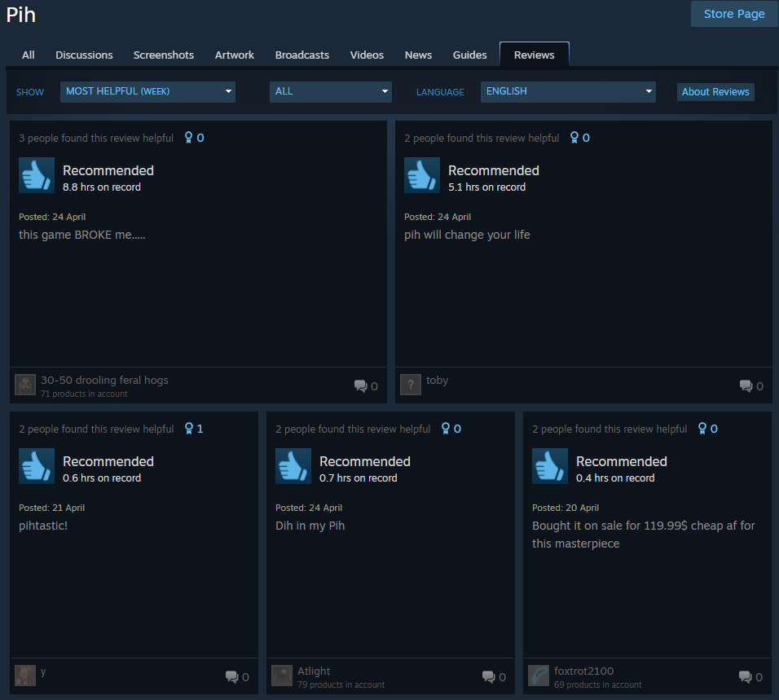The image size is (779, 700).
Task: Click 'Posted: 21 April' date
Action: [x=51, y=508]
